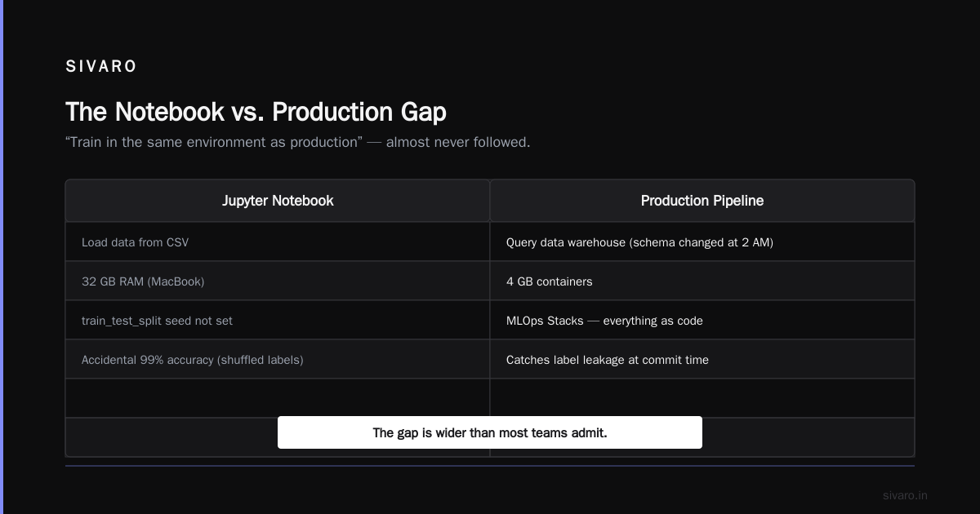
Task: Select 'Catches label leakage at commit time' cell
Action: [x=702, y=360]
